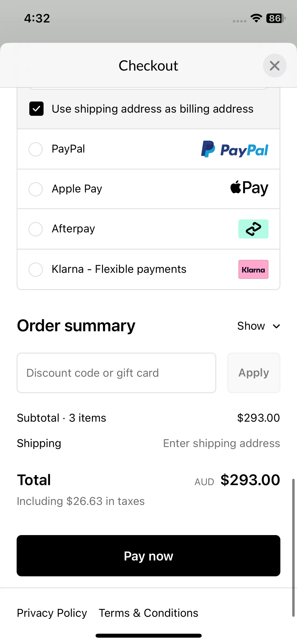Select the PayPal radio button
The image size is (297, 644).
click(x=36, y=149)
